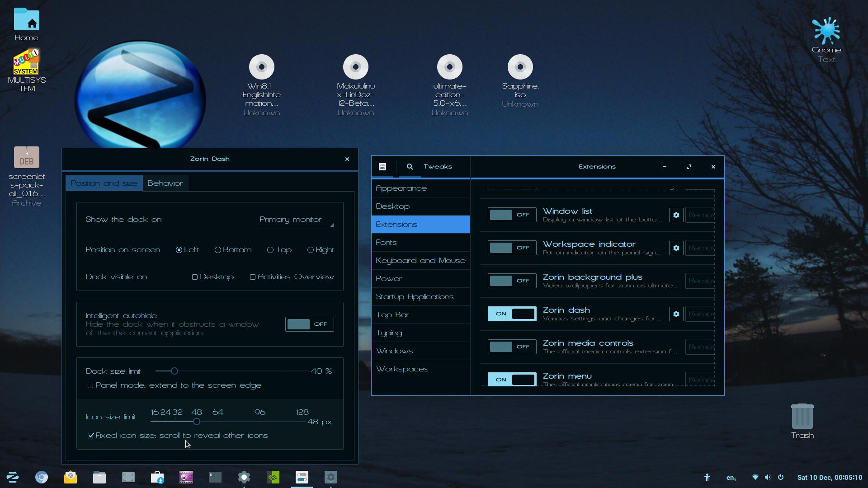The width and height of the screenshot is (868, 488).
Task: Open the keyboard language indicator menu
Action: point(731,477)
